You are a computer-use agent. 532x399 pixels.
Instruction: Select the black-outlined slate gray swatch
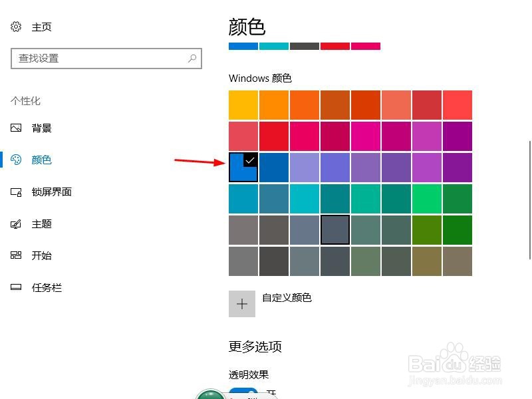(x=335, y=229)
